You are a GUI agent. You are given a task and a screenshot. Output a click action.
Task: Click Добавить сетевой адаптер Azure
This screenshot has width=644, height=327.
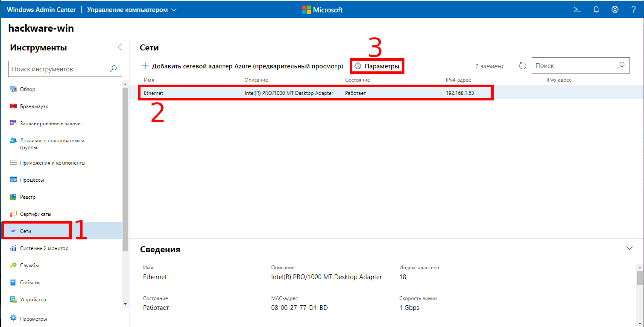tap(243, 66)
